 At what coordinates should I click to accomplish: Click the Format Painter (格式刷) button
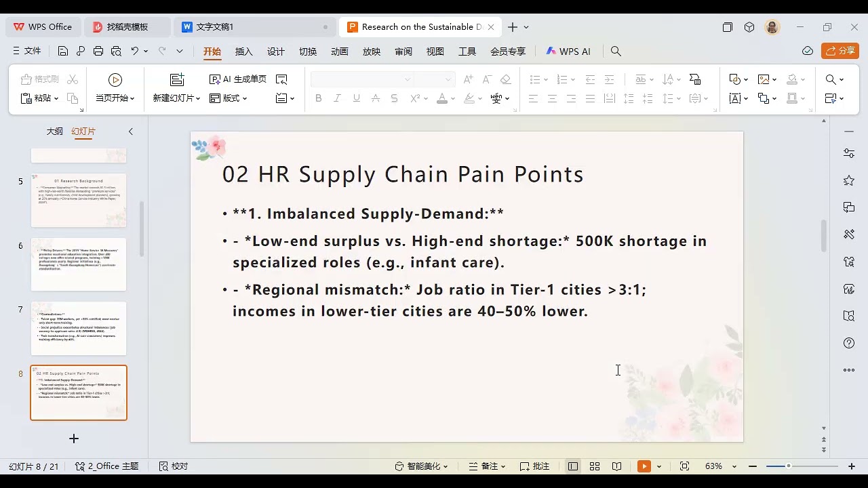tap(40, 79)
